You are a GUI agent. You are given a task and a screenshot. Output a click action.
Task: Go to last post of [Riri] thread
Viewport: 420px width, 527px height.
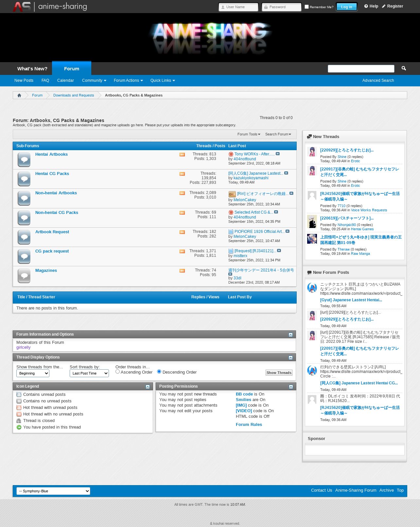(x=291, y=193)
